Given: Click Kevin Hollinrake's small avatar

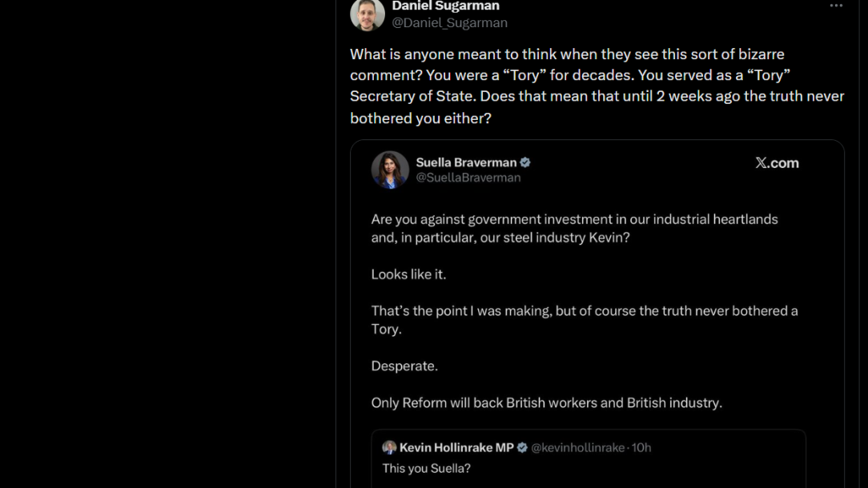Looking at the screenshot, I should tap(389, 448).
